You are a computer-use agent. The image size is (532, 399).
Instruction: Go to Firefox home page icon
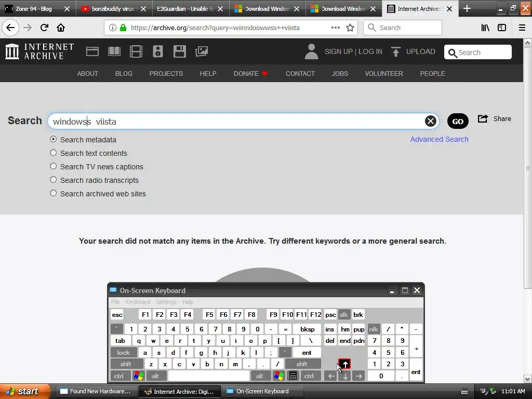[x=61, y=28]
